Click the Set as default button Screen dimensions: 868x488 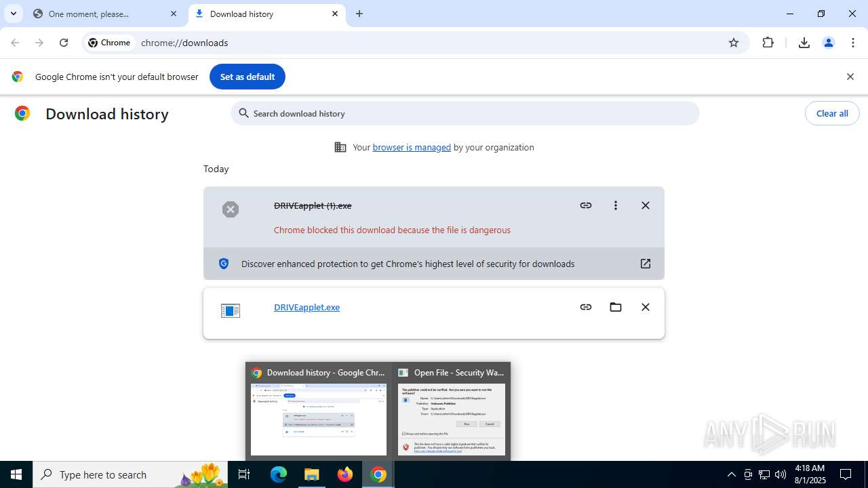[248, 77]
